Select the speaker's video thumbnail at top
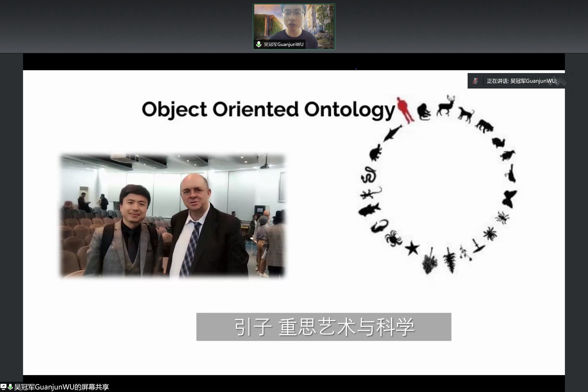This screenshot has width=588, height=392. coord(294,26)
